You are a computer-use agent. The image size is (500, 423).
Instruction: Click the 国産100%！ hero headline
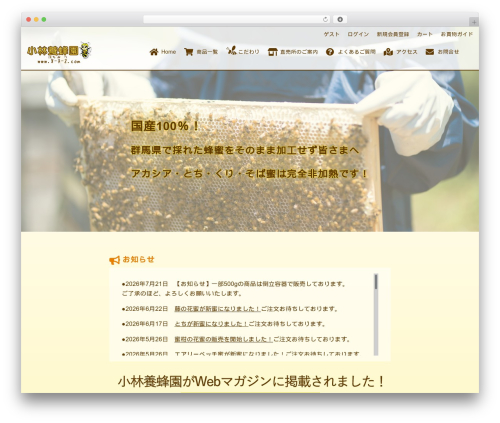165,126
